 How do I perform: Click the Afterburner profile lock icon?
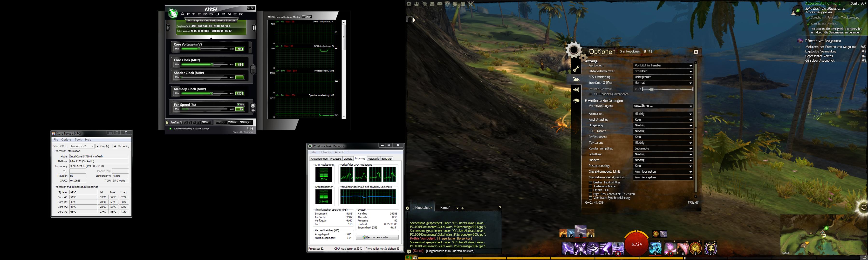pos(167,123)
